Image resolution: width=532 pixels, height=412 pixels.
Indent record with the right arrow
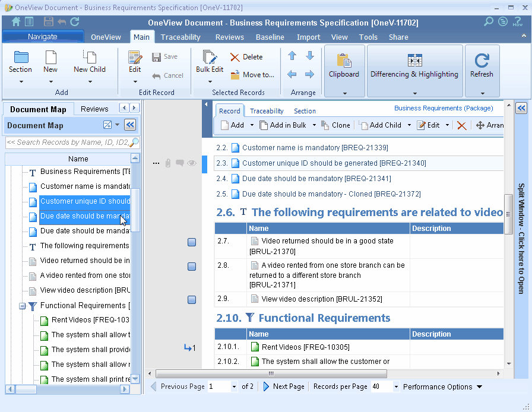309,74
